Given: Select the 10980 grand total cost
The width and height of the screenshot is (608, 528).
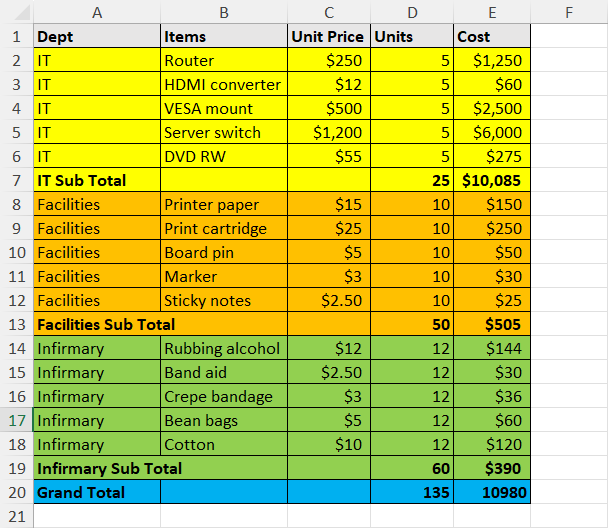Looking at the screenshot, I should point(492,492).
